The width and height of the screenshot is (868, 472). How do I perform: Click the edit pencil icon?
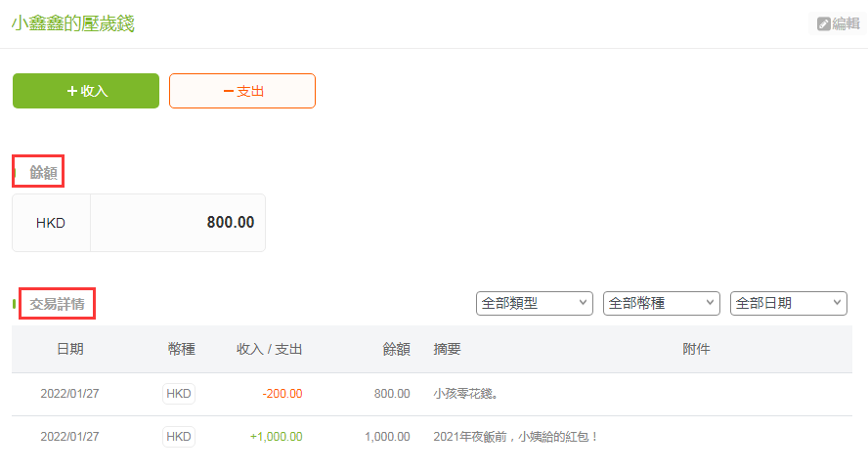[824, 23]
